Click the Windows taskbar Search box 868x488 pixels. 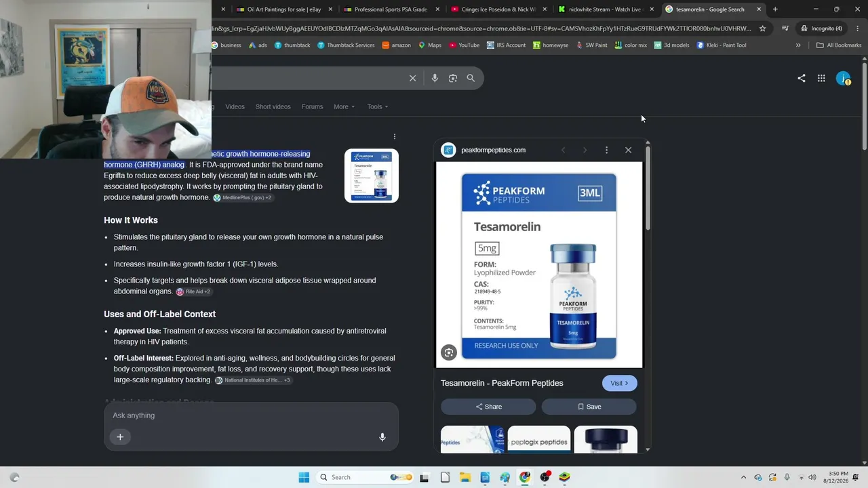[x=366, y=477]
